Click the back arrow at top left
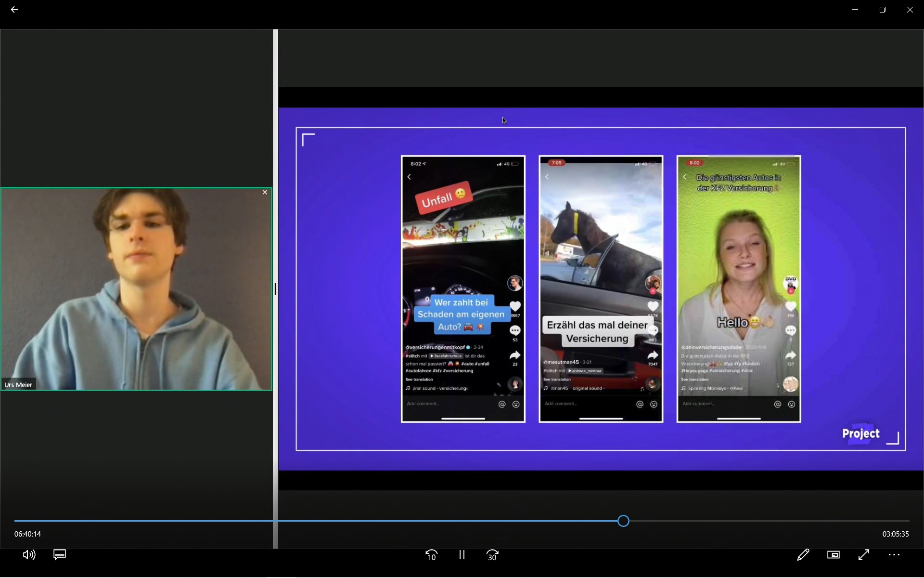This screenshot has height=578, width=924. tap(14, 10)
